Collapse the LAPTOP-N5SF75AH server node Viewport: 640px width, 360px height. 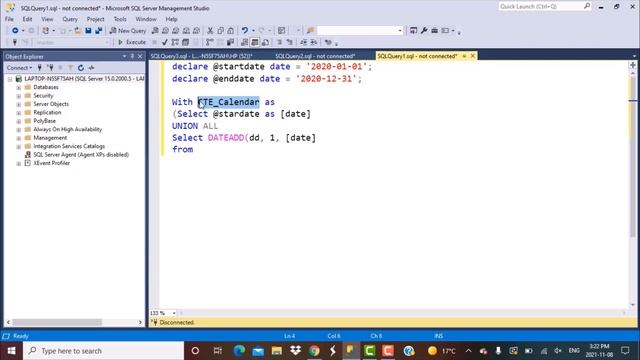pyautogui.click(x=10, y=79)
